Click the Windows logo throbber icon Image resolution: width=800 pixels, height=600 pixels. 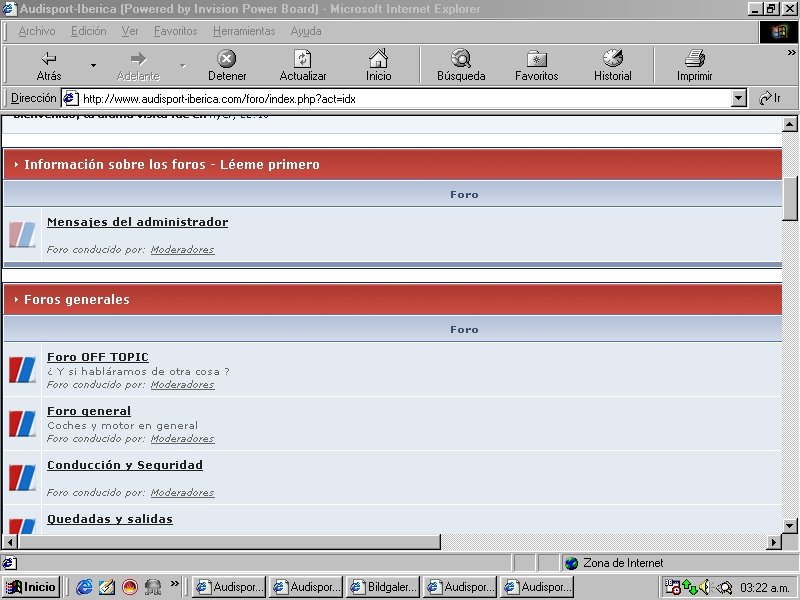pyautogui.click(x=779, y=32)
